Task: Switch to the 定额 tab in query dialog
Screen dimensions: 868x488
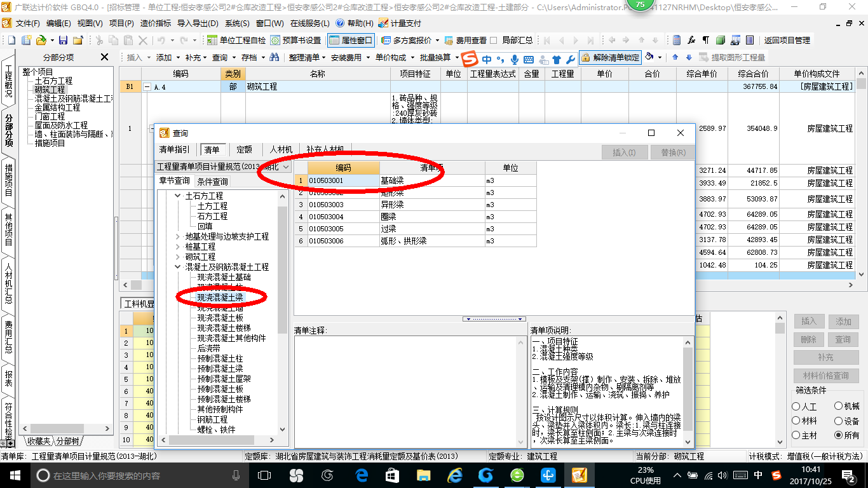Action: point(245,150)
